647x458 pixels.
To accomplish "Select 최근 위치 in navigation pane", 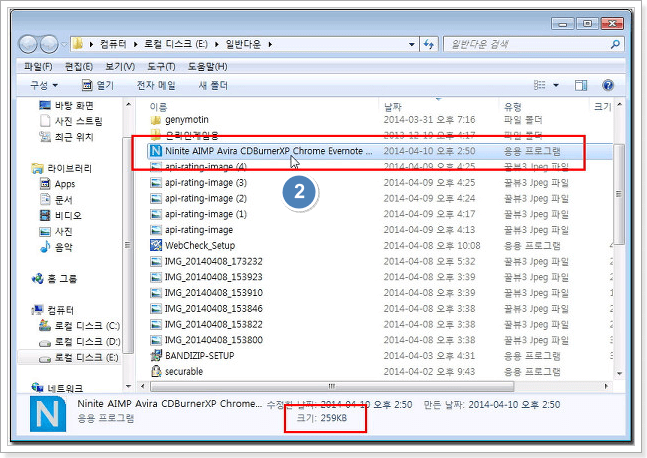I will pos(66,137).
